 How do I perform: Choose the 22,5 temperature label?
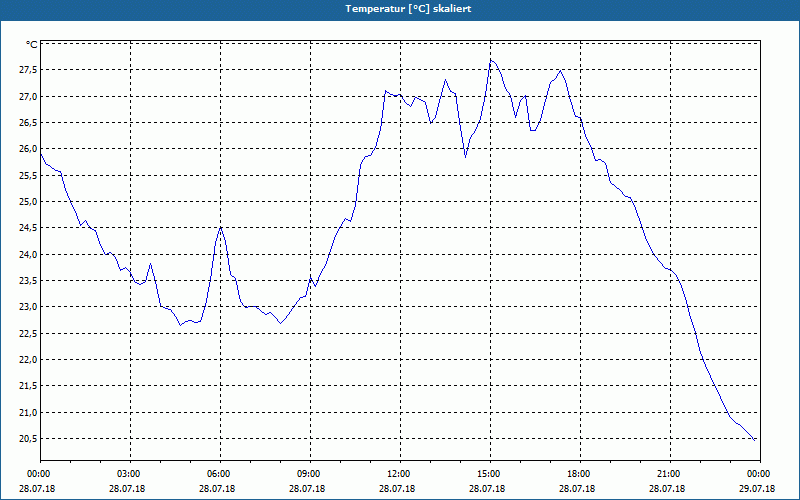(28, 334)
